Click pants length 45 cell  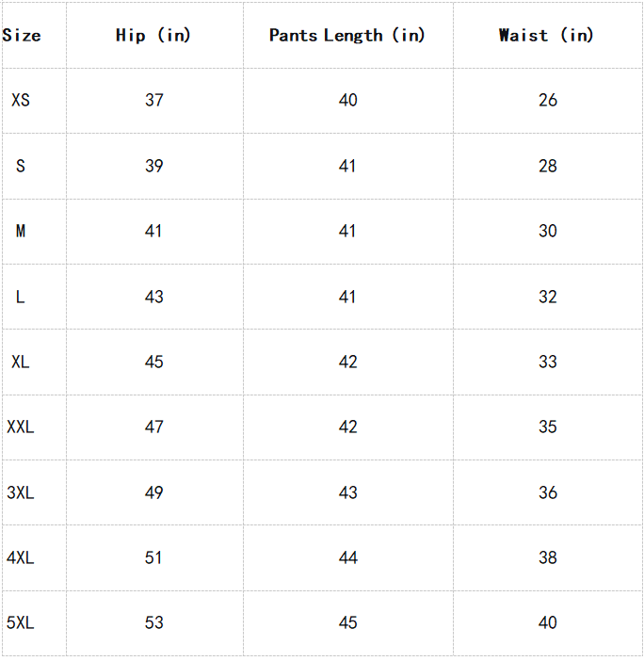348,622
